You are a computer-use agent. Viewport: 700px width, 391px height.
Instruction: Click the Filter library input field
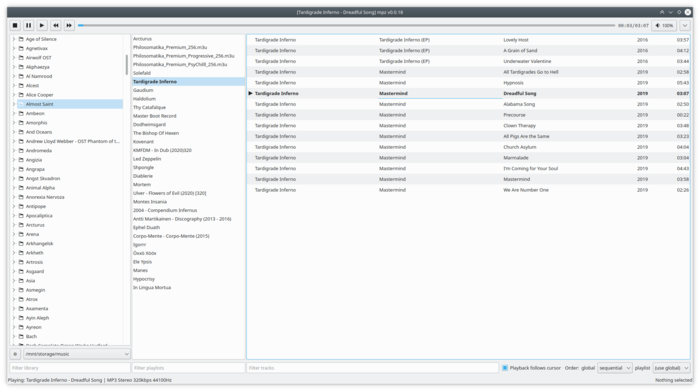[70, 368]
